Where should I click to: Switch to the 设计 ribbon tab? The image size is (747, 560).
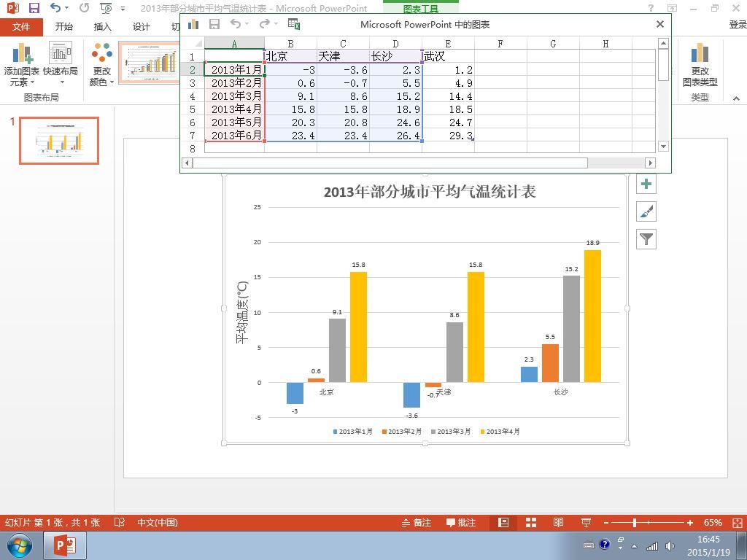coord(141,27)
